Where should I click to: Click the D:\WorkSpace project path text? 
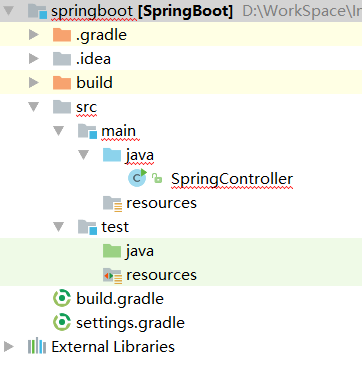click(x=302, y=11)
